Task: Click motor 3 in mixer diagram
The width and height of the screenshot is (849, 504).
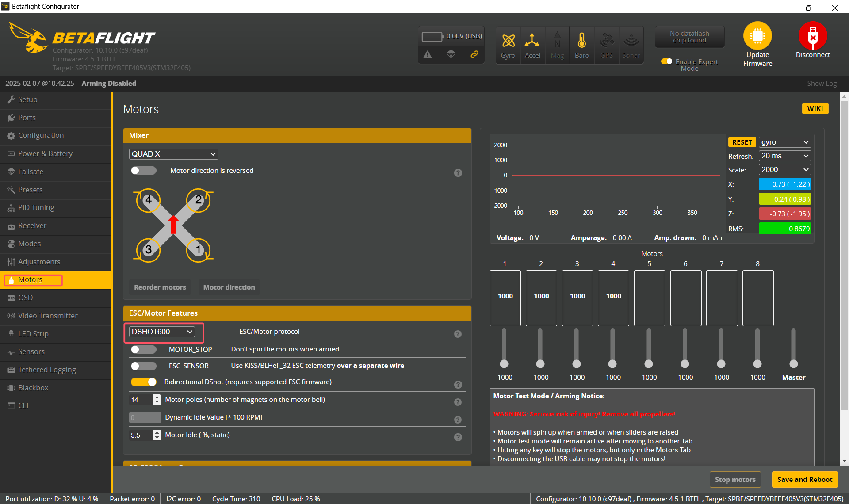Action: [148, 250]
